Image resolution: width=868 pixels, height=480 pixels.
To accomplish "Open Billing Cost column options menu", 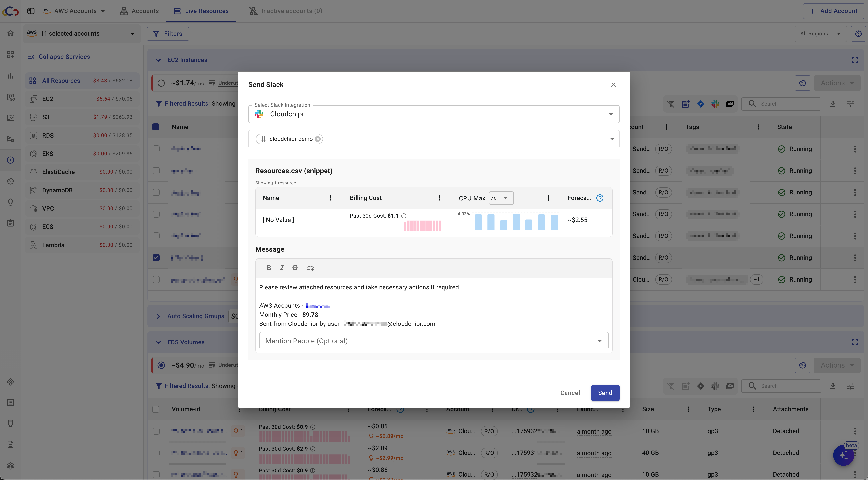I will (x=439, y=198).
